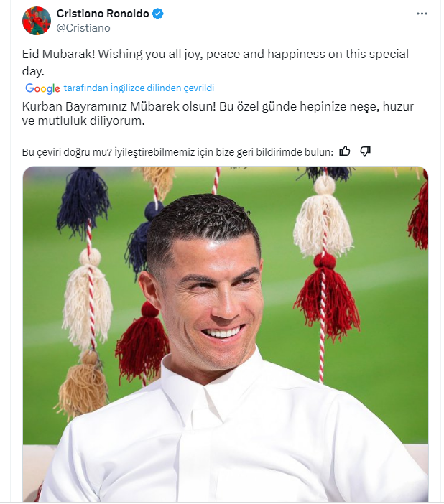Click the tan tassel at photo's lower left
The height and width of the screenshot is (504, 444).
81,384
